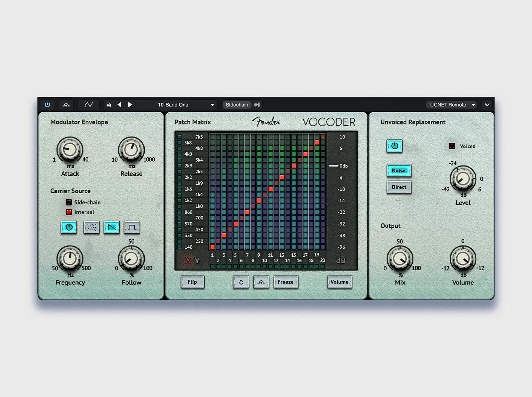This screenshot has height=397, width=532.
Task: Click the Sidechain label in the toolbar
Action: tap(237, 105)
